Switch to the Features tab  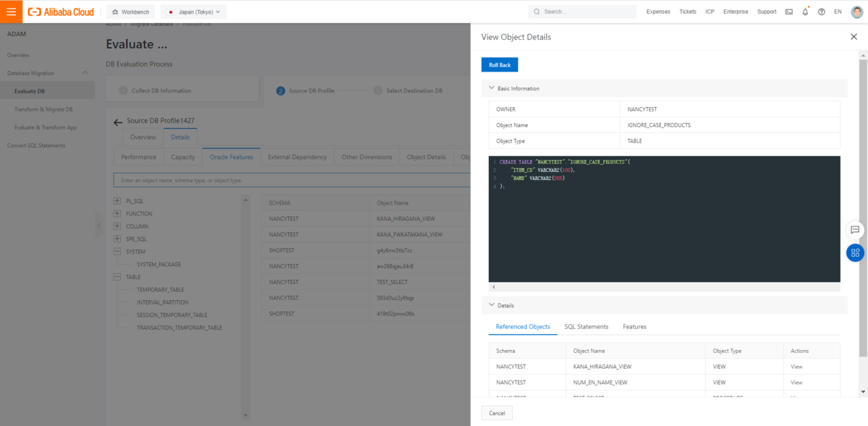point(634,327)
